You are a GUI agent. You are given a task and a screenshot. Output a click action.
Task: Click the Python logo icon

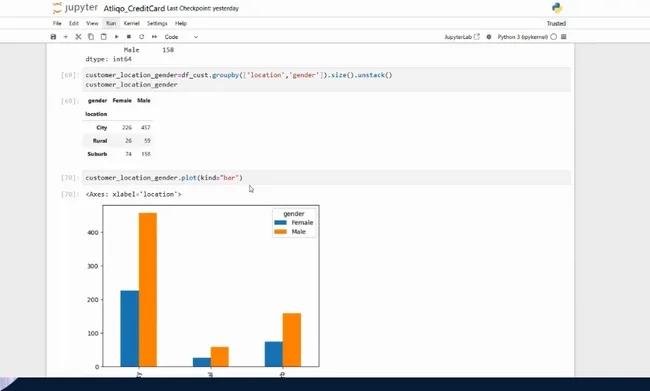(557, 8)
